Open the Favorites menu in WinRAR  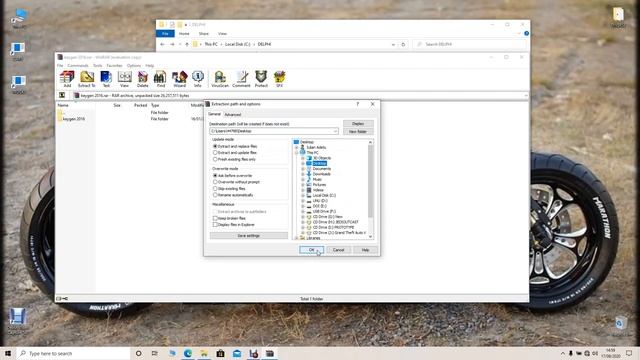114,65
